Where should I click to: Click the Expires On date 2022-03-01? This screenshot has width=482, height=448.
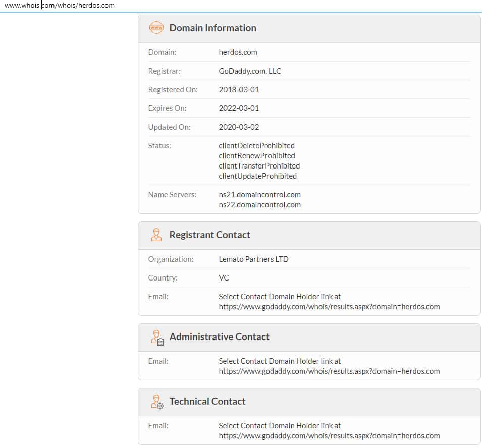tap(239, 108)
